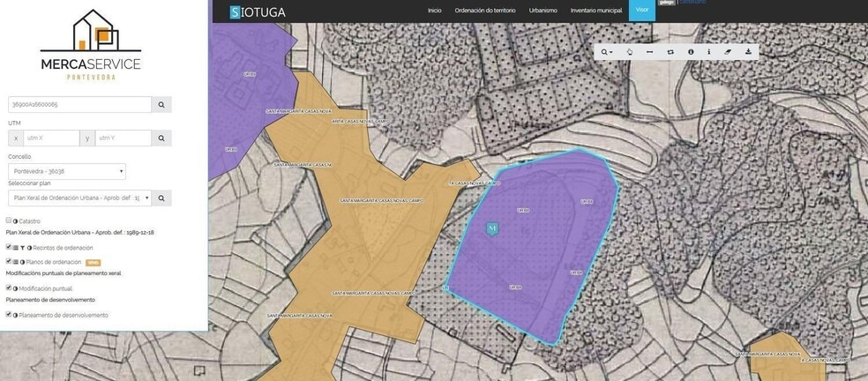Go to Inventario municipal in navbar

(596, 11)
